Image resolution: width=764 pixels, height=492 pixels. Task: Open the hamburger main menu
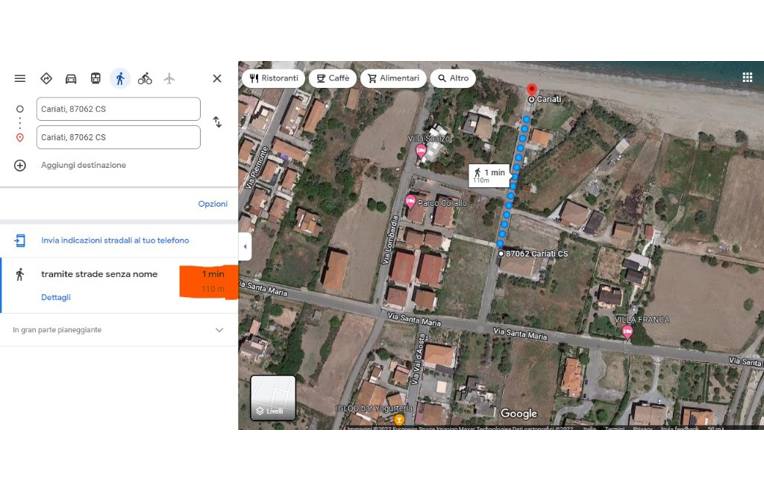[x=20, y=78]
